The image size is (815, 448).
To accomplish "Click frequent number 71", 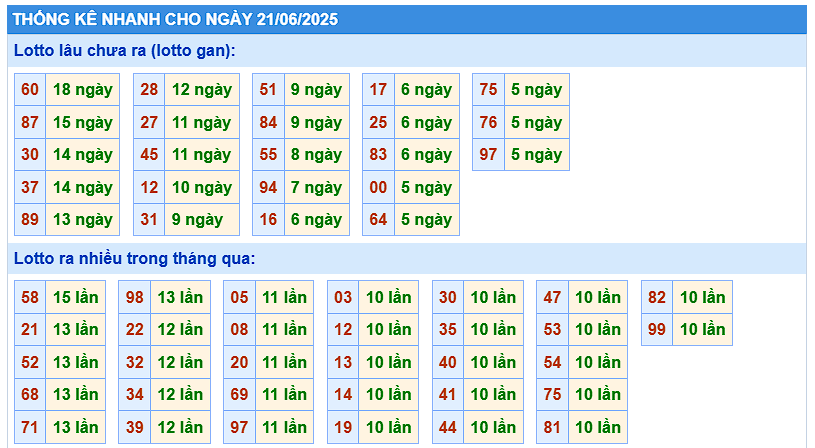I will [30, 427].
